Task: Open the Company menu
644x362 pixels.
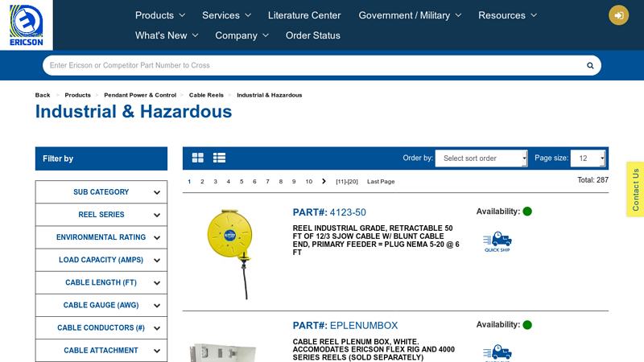Action: [242, 35]
